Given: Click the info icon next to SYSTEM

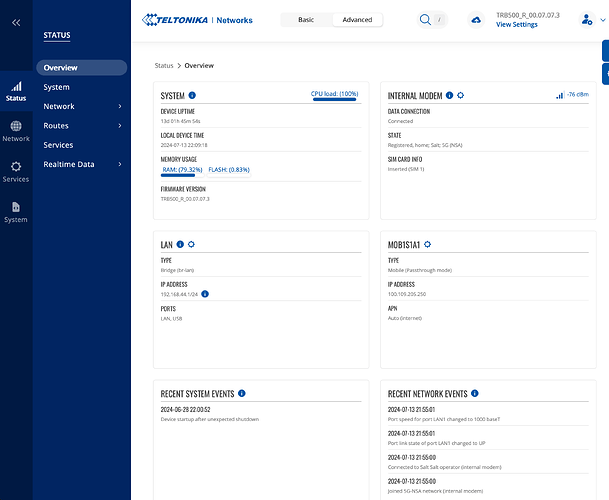Looking at the screenshot, I should click(x=192, y=95).
